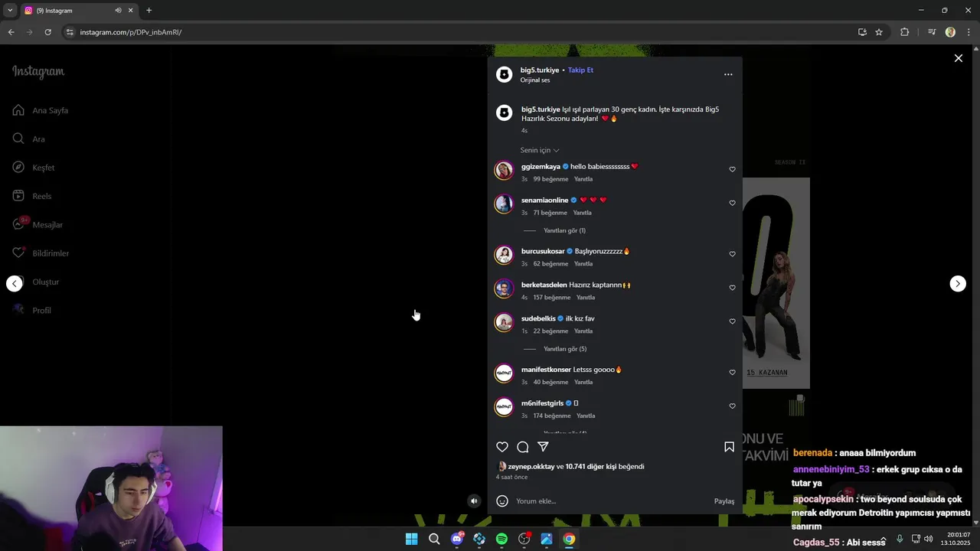Open Ara search in sidebar
Viewport: 980px width, 551px height.
point(28,139)
